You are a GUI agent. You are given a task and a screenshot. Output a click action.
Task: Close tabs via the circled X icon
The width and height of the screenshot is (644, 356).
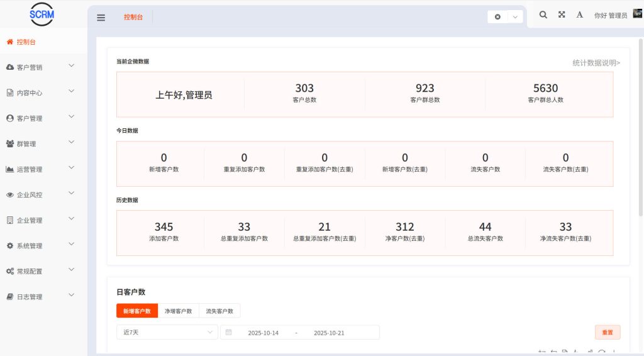tap(497, 17)
